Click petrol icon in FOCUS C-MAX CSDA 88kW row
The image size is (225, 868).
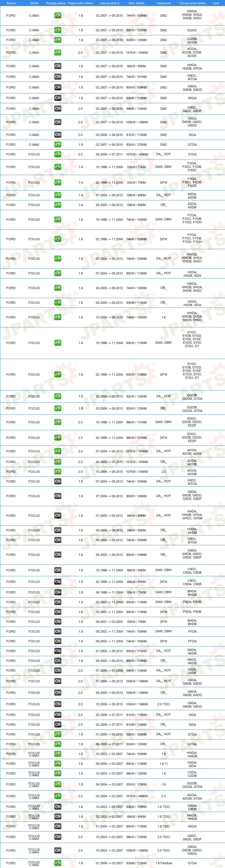(58, 773)
